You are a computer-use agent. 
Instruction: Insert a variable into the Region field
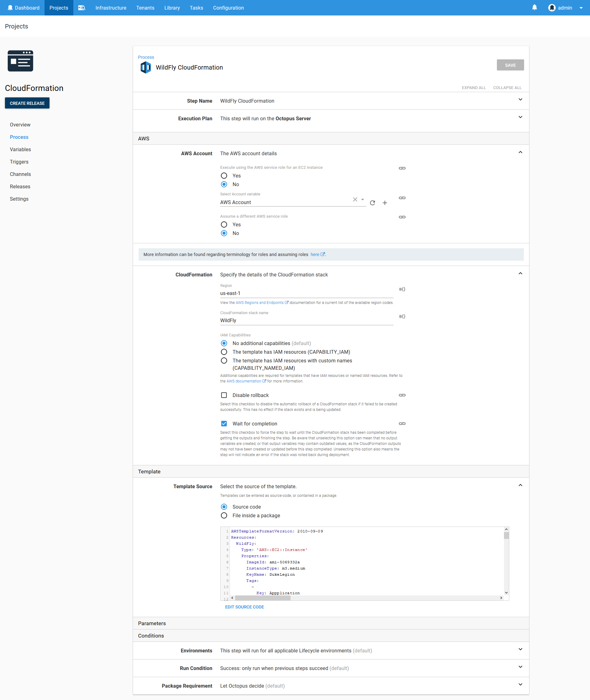click(x=402, y=289)
